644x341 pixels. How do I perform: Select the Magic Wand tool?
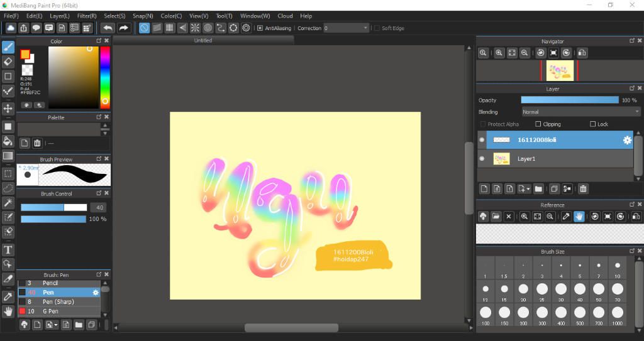tap(8, 203)
